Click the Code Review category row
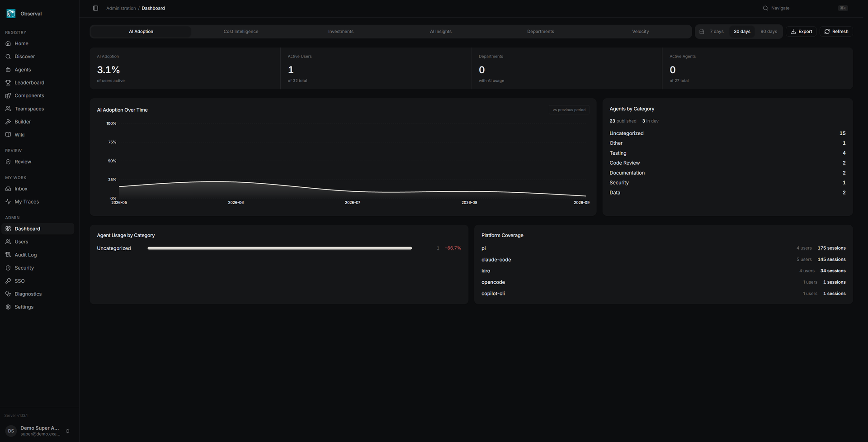Viewport: 868px width, 442px height. coord(727,163)
